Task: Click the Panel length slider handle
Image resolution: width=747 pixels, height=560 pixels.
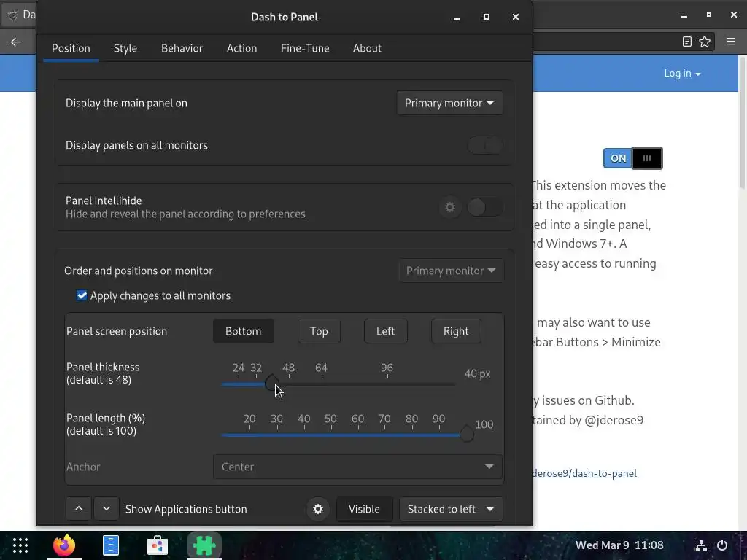Action: point(466,434)
